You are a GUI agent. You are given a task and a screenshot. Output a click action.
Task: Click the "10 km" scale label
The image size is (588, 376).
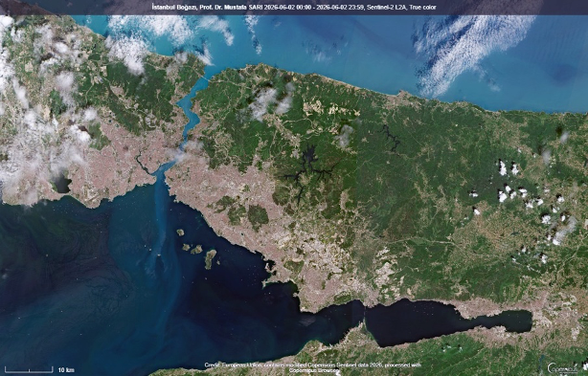click(x=66, y=370)
